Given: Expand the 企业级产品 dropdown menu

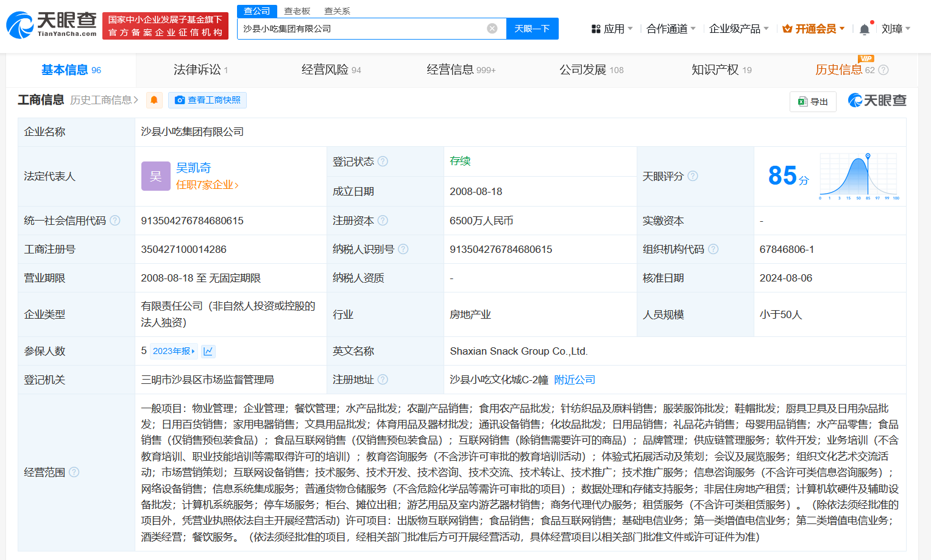Looking at the screenshot, I should tap(739, 29).
